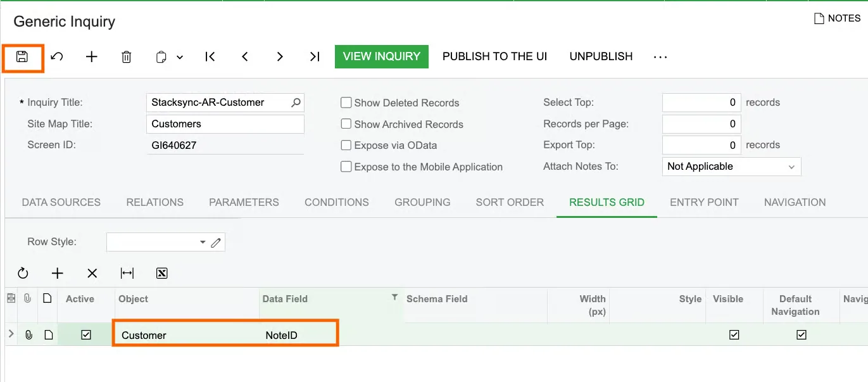Expand the Customer row chevron
Viewport: 868px width, 382px height.
click(11, 334)
